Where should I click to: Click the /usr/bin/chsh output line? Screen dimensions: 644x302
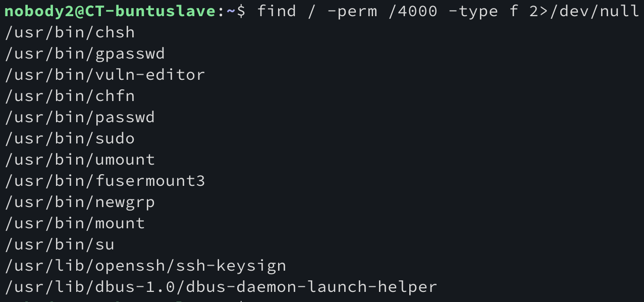click(70, 32)
